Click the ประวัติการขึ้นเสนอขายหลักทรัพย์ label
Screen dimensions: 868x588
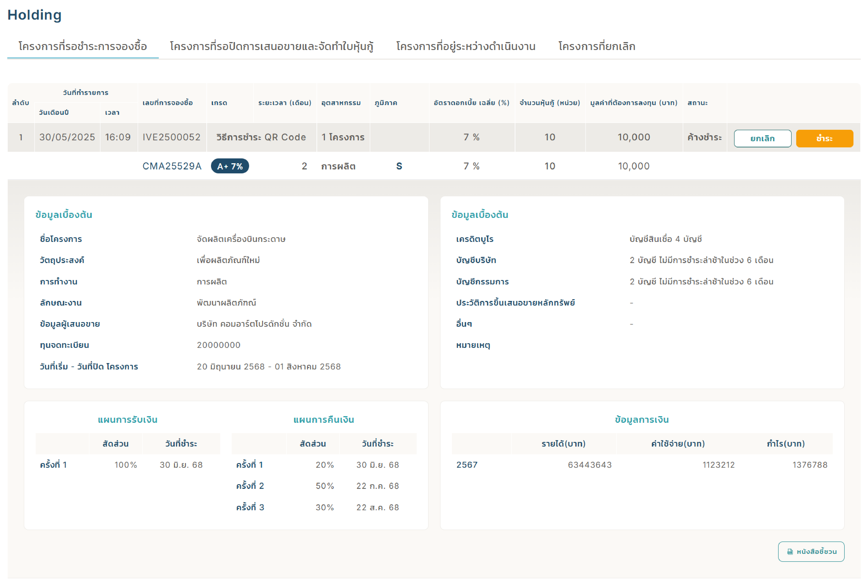coord(515,303)
